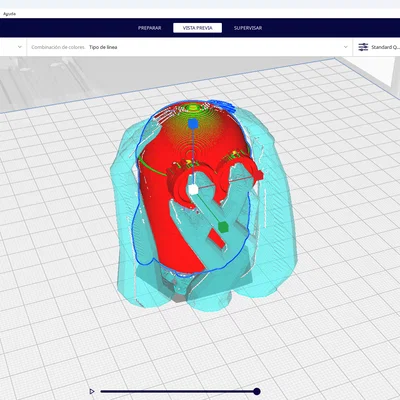This screenshot has height=400, width=400.
Task: Open print settings sliders icon
Action: pos(363,47)
